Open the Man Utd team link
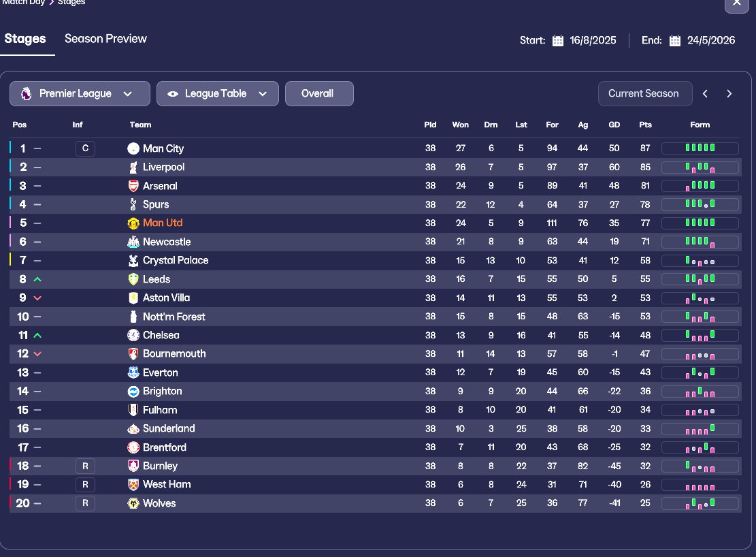756x557 pixels. click(x=163, y=223)
